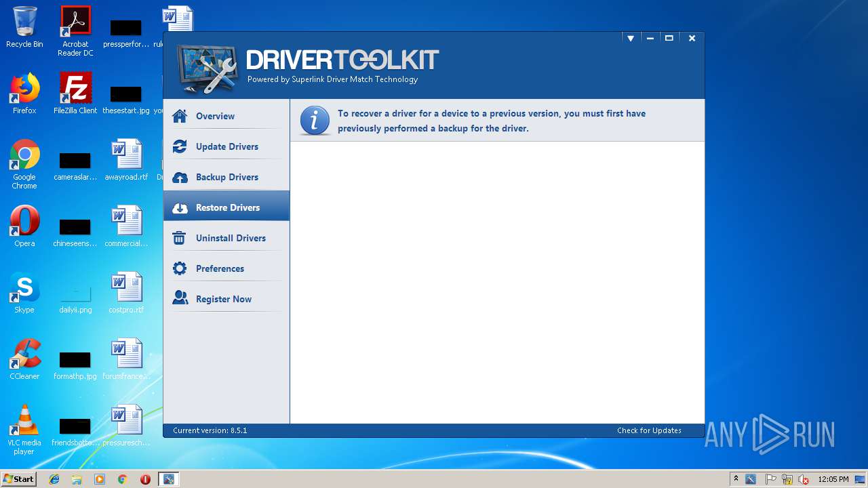Viewport: 868px width, 488px height.
Task: Select costpro.rtf desktop file
Action: [x=126, y=293]
